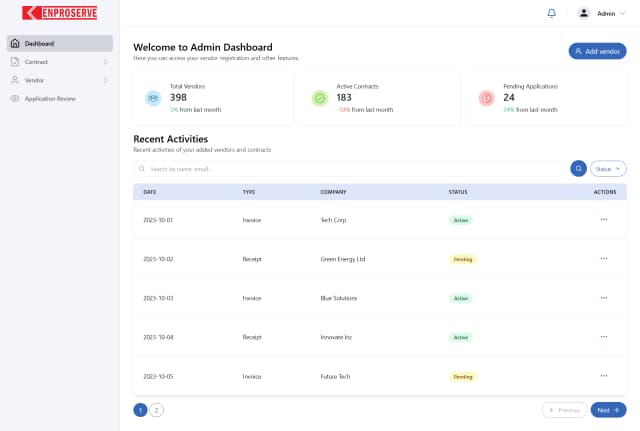The height and width of the screenshot is (431, 640).
Task: Go to page 2 of activities
Action: tap(157, 410)
